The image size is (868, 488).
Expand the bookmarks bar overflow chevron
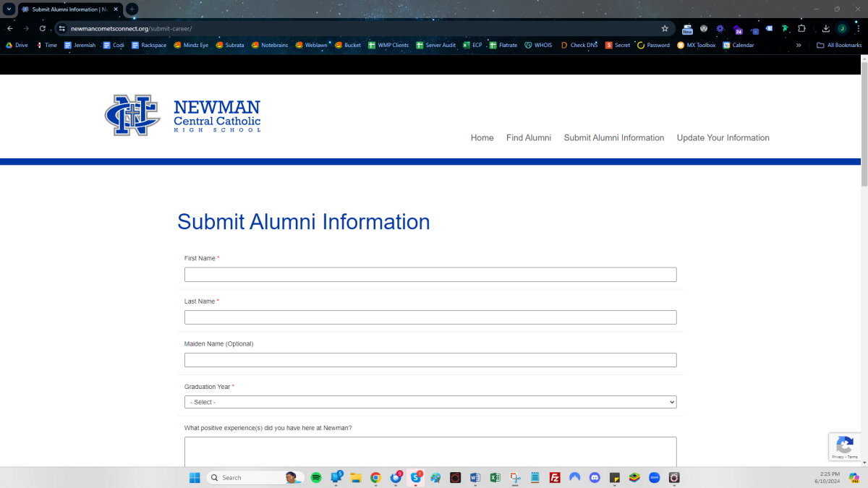point(799,45)
